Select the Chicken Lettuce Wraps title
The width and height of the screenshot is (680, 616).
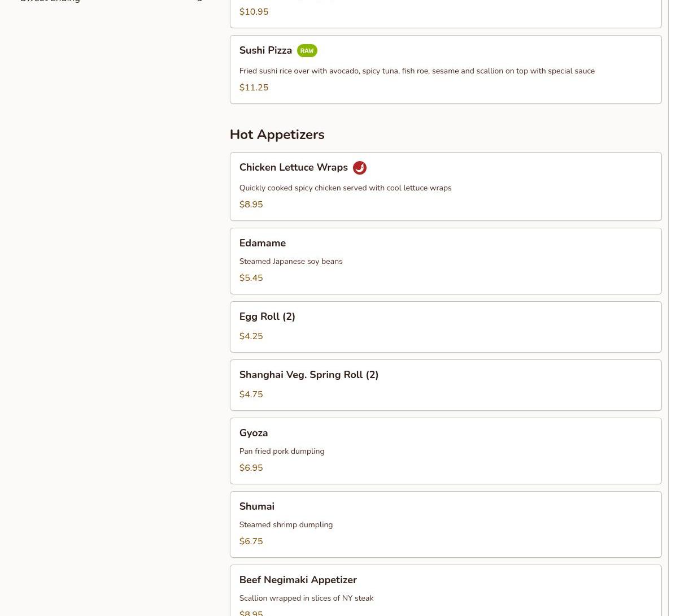tap(293, 168)
